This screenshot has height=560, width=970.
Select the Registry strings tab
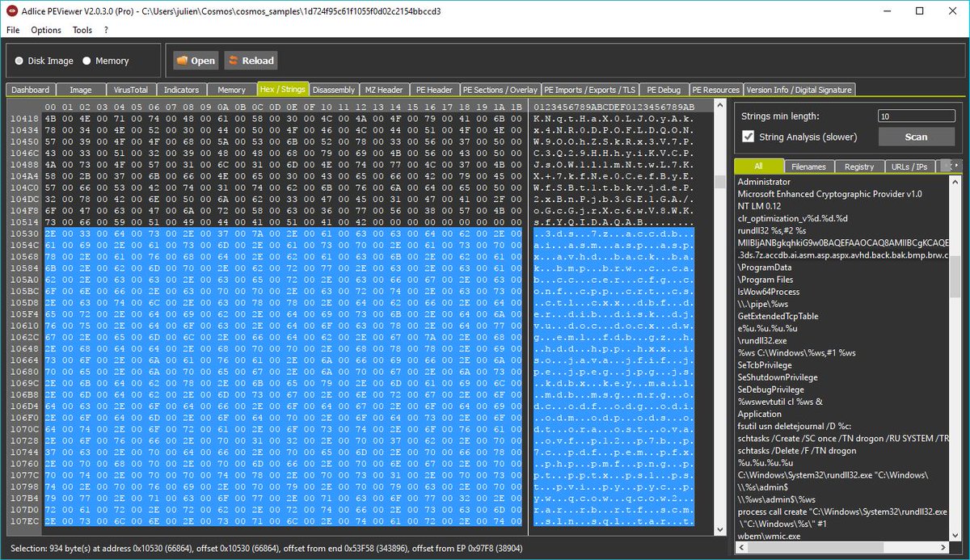859,166
